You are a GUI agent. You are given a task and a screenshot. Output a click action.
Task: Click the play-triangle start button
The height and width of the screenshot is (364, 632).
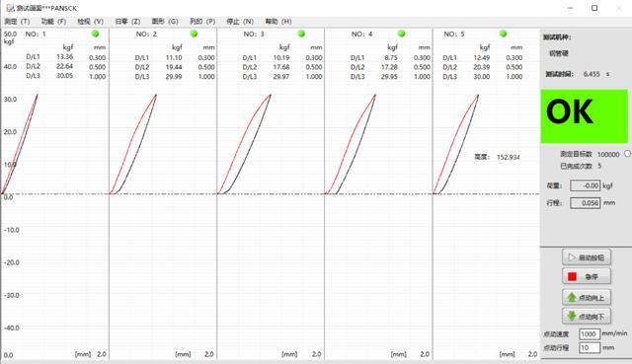tap(587, 257)
